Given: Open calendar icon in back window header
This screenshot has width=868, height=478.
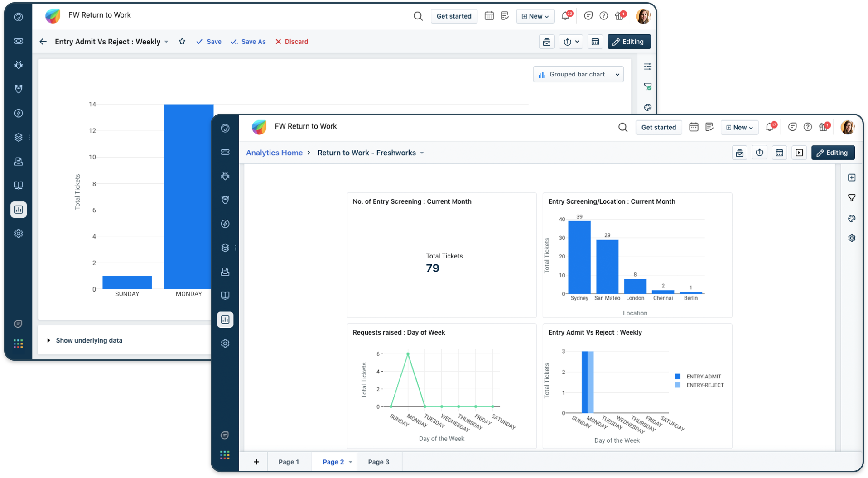Looking at the screenshot, I should (x=489, y=16).
